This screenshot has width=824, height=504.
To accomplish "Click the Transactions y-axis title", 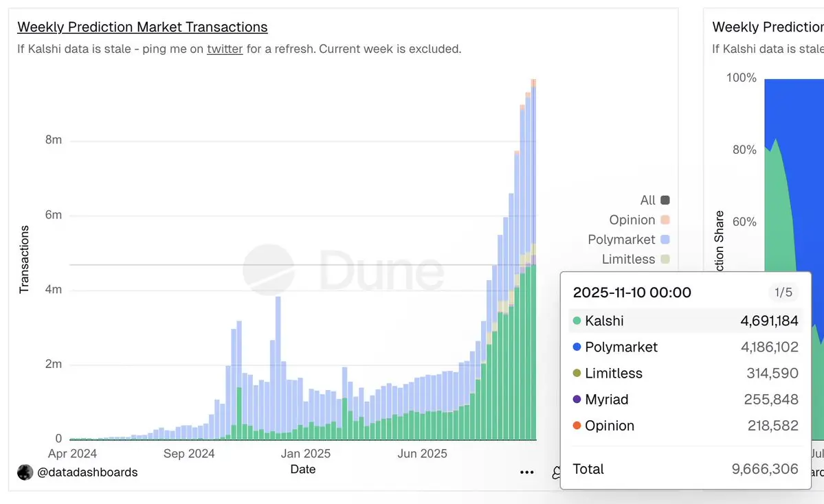I will pos(24,260).
